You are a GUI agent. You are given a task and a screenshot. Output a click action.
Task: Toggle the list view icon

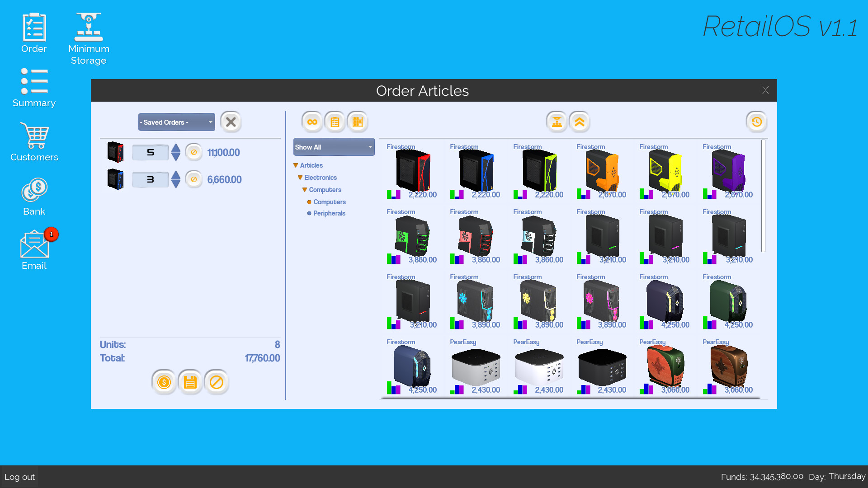point(335,122)
